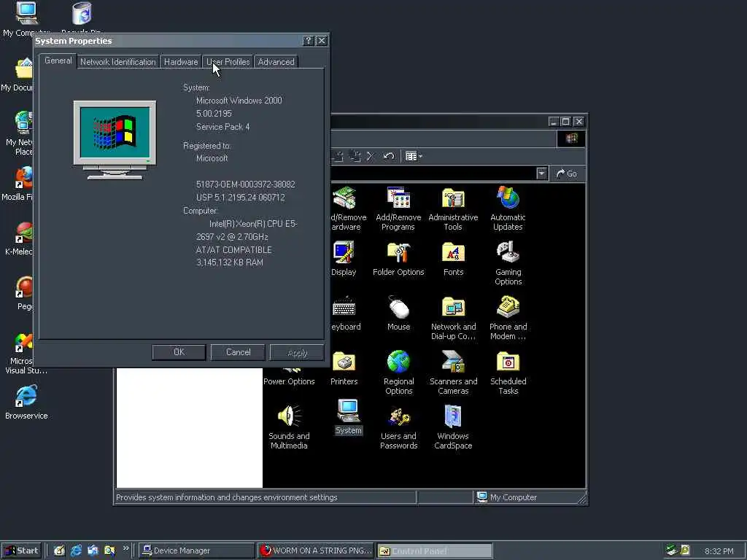
Task: Open Mozilla Firefox desktop shortcut
Action: (x=19, y=183)
